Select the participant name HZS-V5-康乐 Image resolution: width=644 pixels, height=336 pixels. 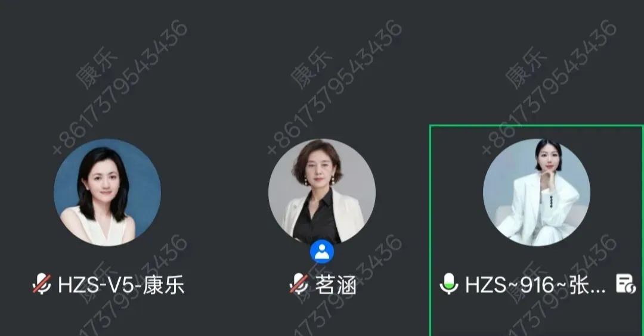pos(121,284)
